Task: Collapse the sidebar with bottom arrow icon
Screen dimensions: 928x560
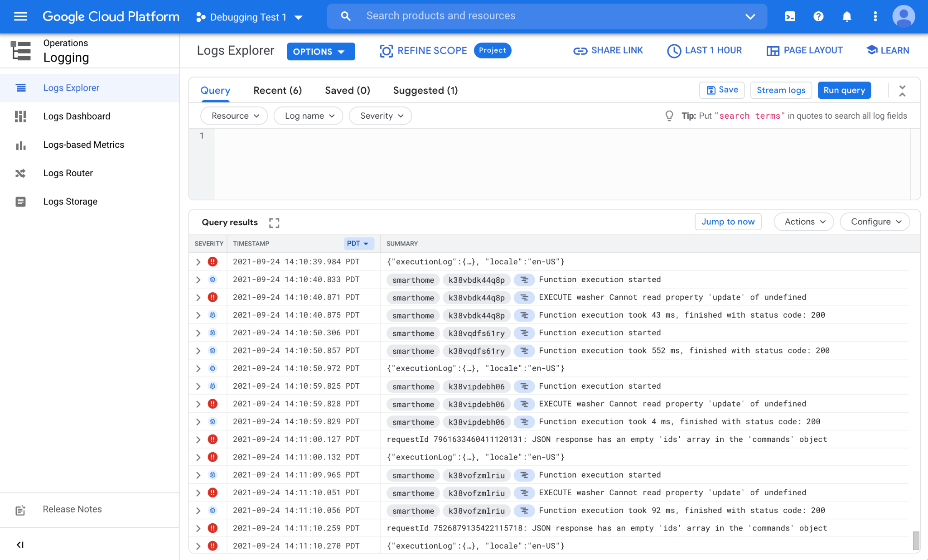Action: (x=20, y=545)
